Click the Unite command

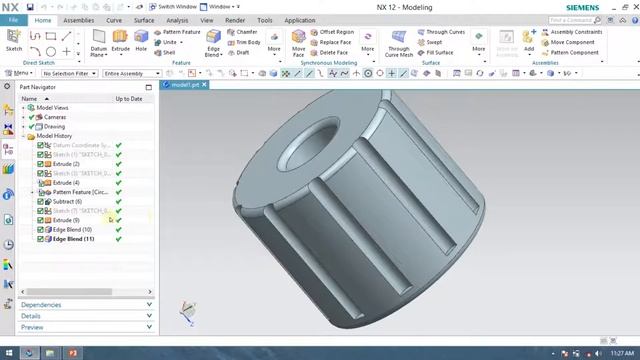(169, 42)
